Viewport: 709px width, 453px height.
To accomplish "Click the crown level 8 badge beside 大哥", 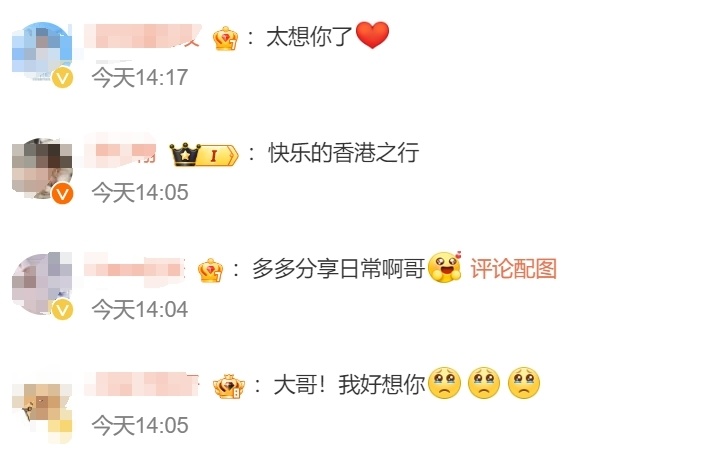I will pos(229,387).
